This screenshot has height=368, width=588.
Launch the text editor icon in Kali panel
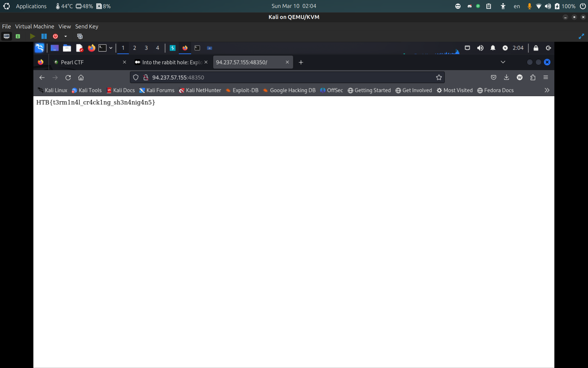coord(79,48)
